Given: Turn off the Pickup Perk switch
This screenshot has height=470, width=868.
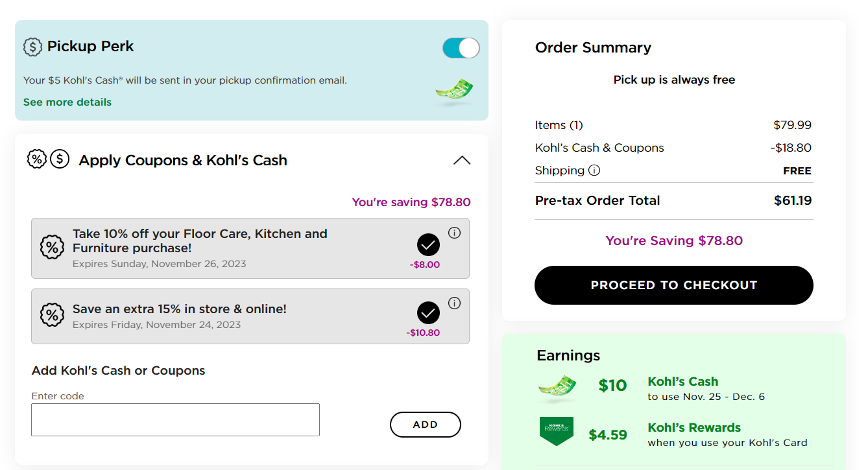Looking at the screenshot, I should 461,48.
